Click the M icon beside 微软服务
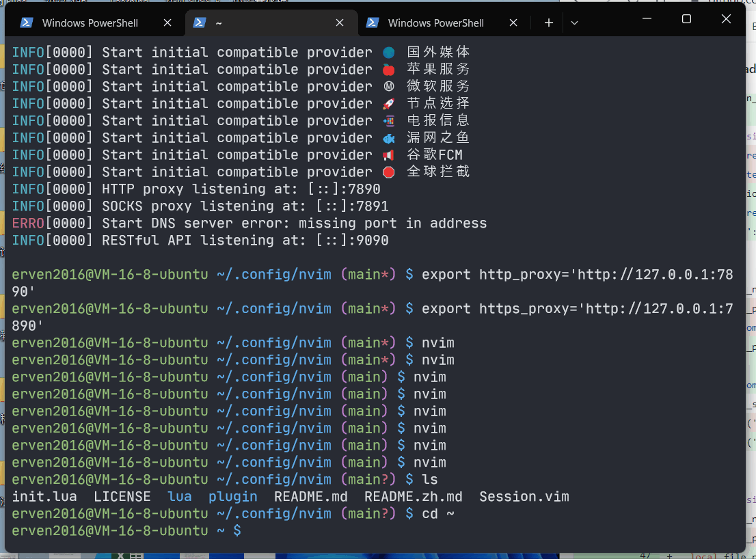The height and width of the screenshot is (559, 756). tap(388, 85)
